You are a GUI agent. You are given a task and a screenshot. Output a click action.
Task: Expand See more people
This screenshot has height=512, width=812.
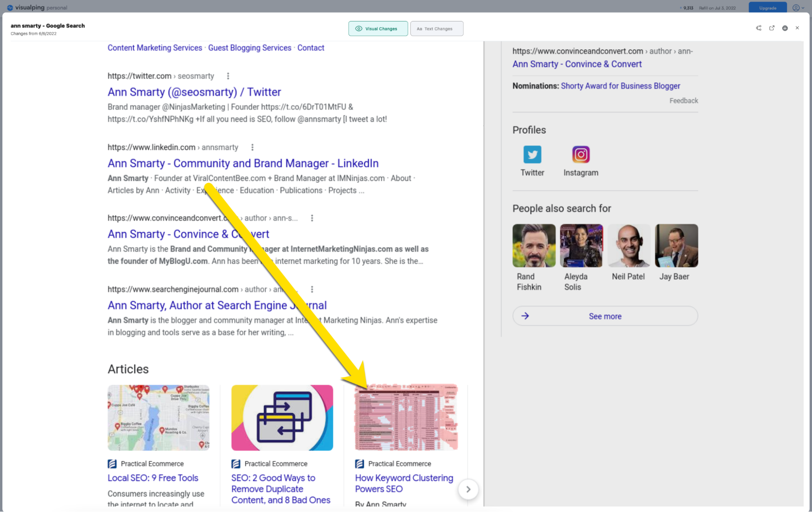605,316
